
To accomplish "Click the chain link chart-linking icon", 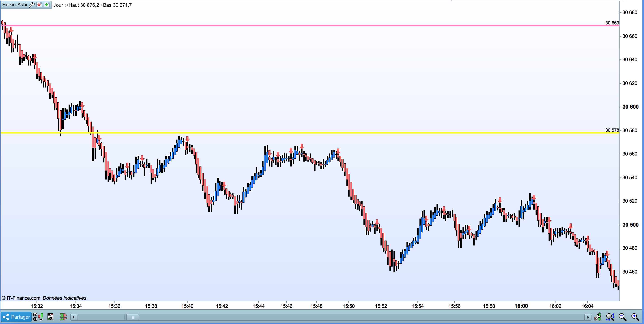I will (35, 317).
